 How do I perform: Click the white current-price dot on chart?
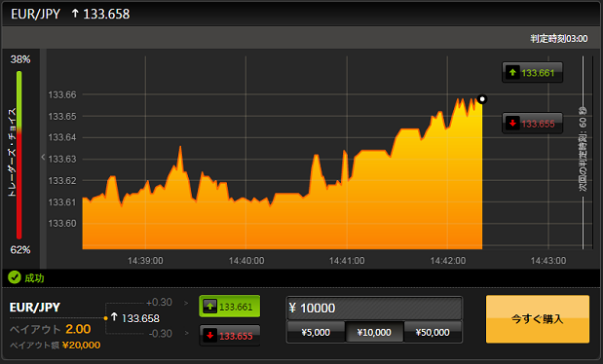(x=482, y=99)
